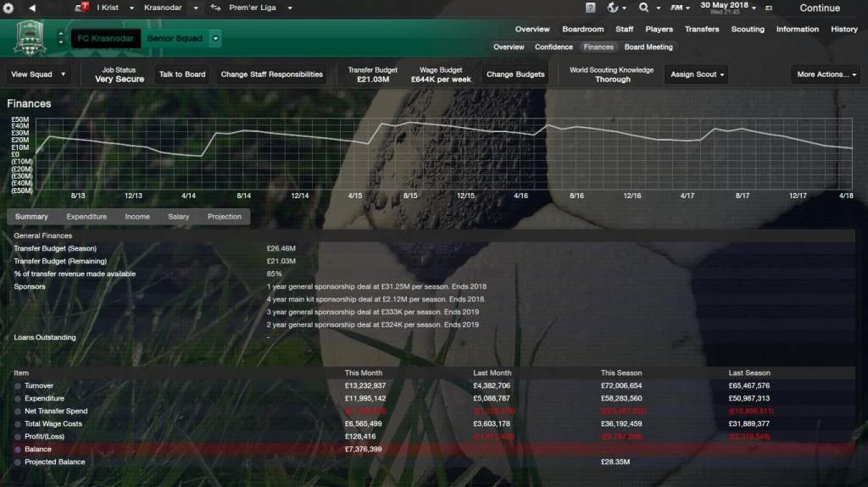The width and height of the screenshot is (868, 487).
Task: Click the back navigation arrow
Action: [32, 8]
